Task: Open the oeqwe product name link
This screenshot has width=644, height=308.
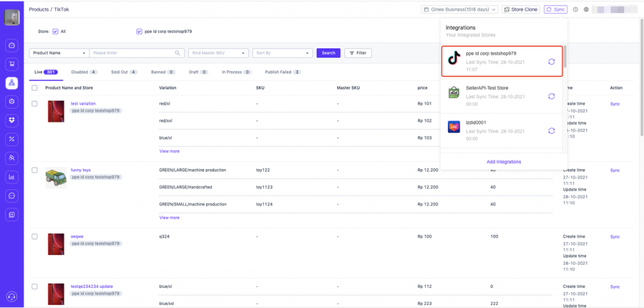Action: (x=77, y=236)
